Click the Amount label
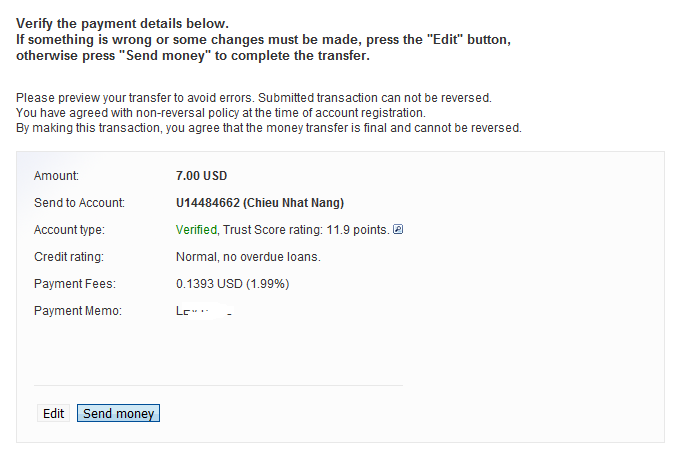The height and width of the screenshot is (463, 679). 56,176
